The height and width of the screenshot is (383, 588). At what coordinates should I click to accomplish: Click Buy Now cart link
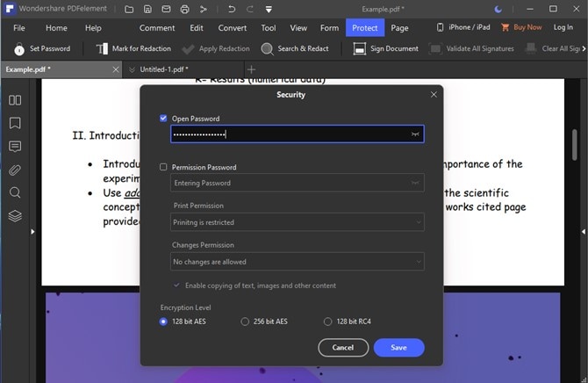pyautogui.click(x=521, y=27)
